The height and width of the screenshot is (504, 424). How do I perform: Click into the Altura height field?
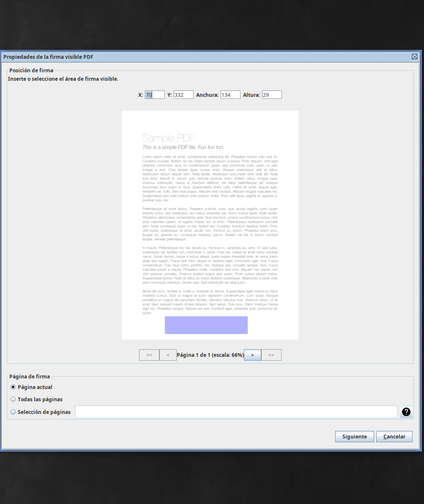(x=272, y=95)
